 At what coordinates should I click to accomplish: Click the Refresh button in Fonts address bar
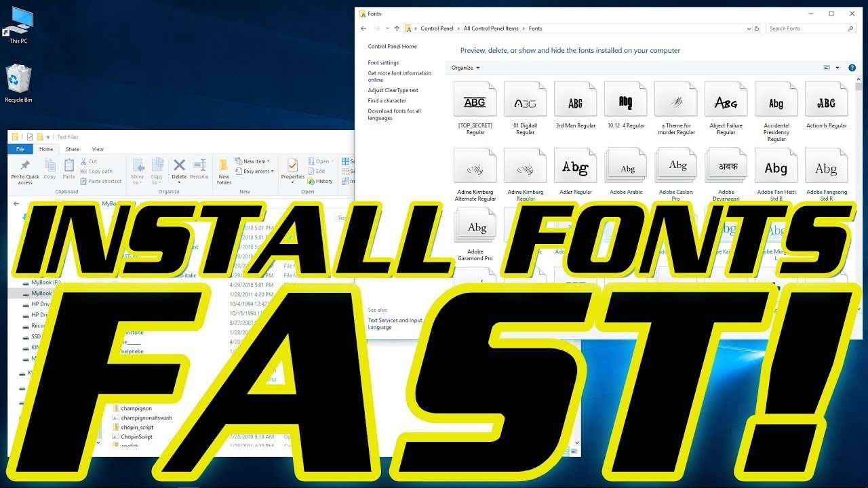(x=757, y=28)
